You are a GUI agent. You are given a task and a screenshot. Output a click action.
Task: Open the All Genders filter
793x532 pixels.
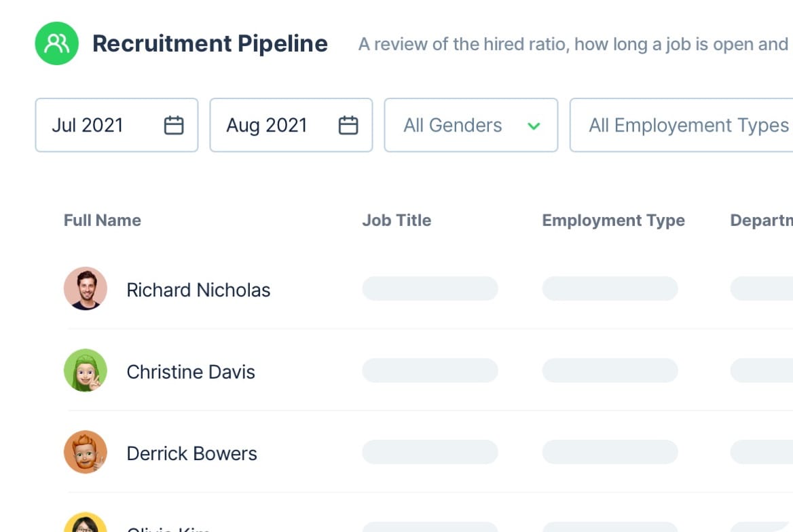pyautogui.click(x=453, y=126)
